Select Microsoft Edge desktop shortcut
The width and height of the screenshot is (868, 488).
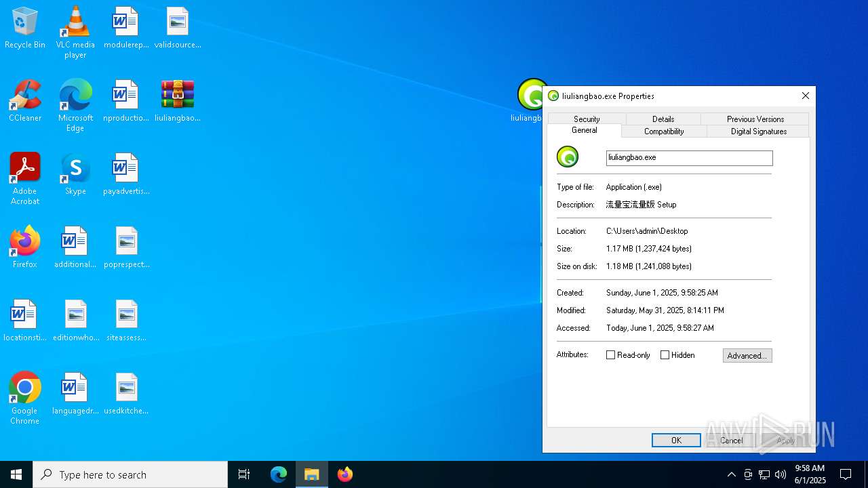[x=75, y=105]
